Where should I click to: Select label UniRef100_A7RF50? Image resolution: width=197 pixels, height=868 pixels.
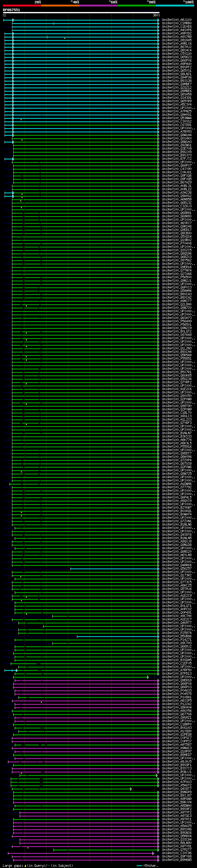coord(177,670)
